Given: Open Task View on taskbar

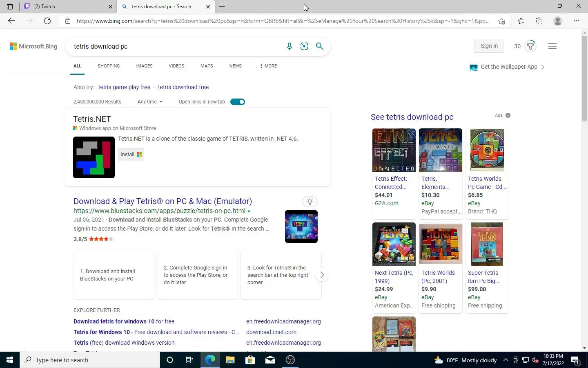Looking at the screenshot, I should pos(189,360).
